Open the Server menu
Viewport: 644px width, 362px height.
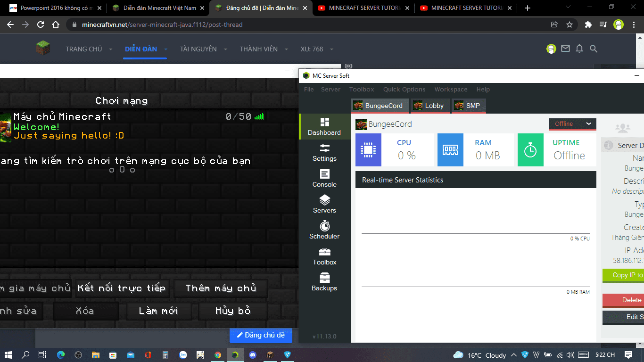[330, 89]
